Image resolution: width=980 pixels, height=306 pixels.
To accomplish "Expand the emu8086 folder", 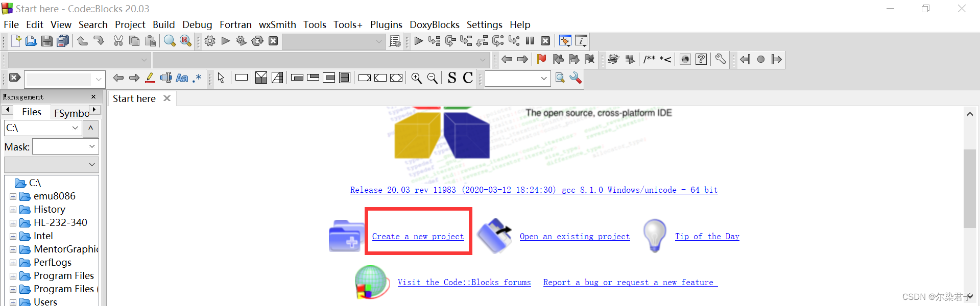I will pos(13,196).
